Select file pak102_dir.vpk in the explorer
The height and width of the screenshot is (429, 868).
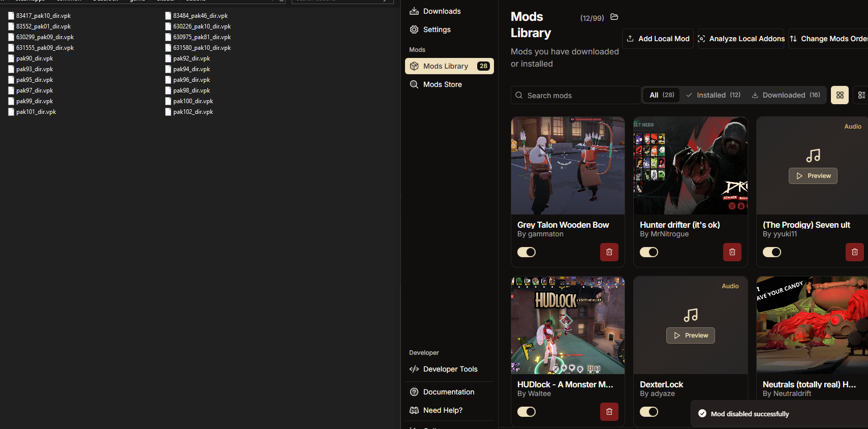(189, 112)
